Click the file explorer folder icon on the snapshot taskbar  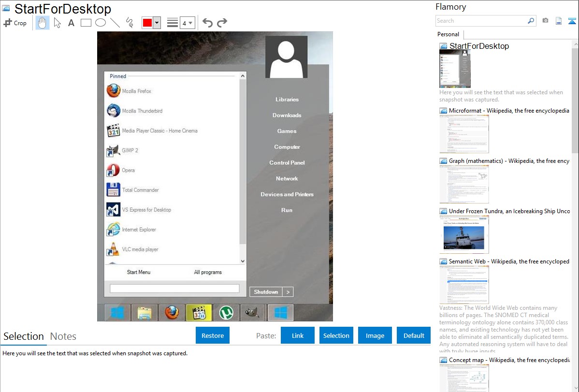(x=145, y=313)
